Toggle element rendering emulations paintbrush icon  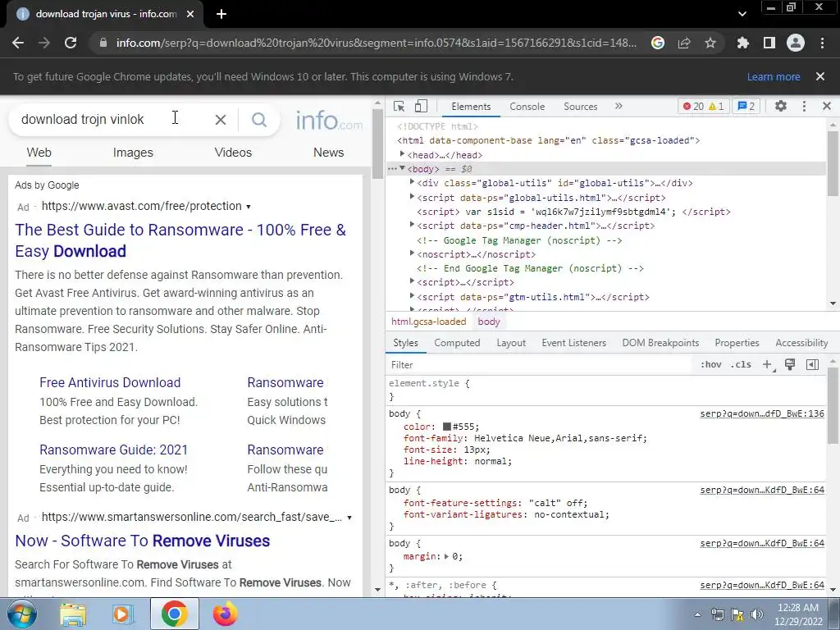click(790, 365)
